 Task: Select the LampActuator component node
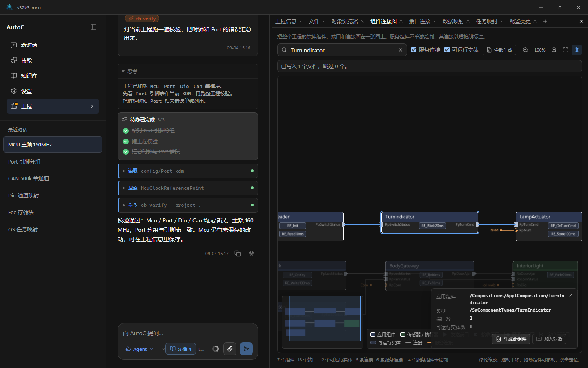(549, 227)
